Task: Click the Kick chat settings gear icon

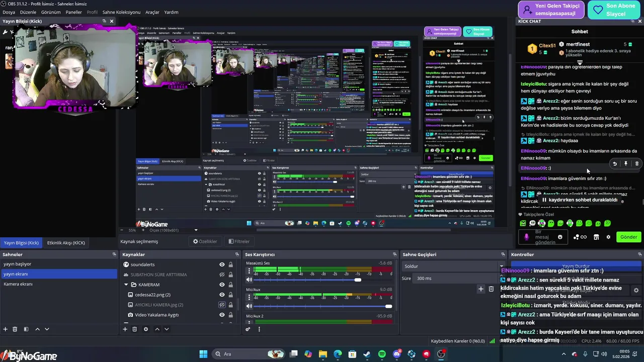Action: tap(608, 237)
